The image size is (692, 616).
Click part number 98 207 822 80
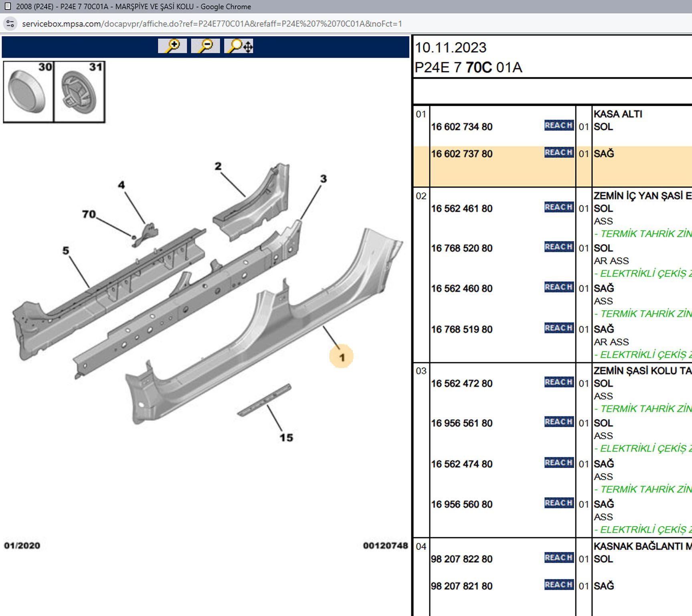[461, 559]
